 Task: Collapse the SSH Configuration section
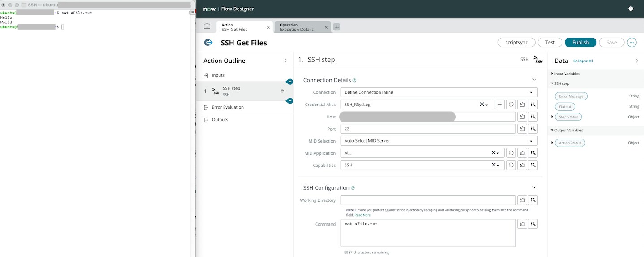534,187
